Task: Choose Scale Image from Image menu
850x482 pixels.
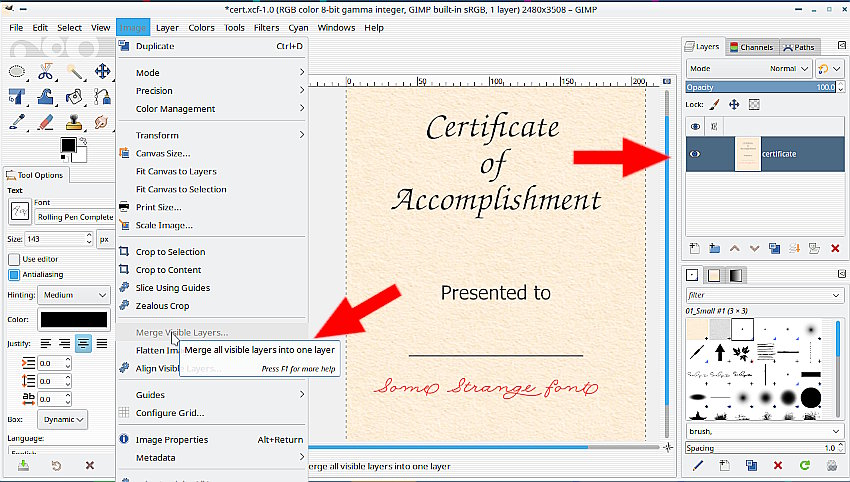Action: coord(212,225)
